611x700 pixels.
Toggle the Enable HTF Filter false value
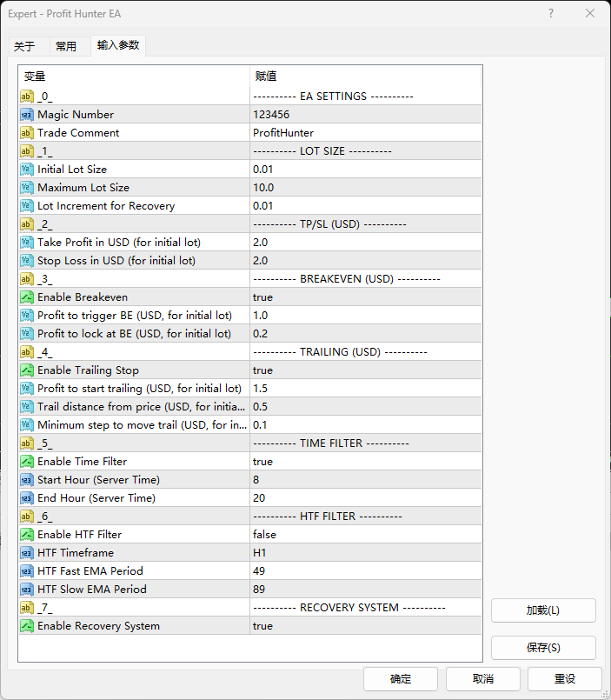coord(365,535)
